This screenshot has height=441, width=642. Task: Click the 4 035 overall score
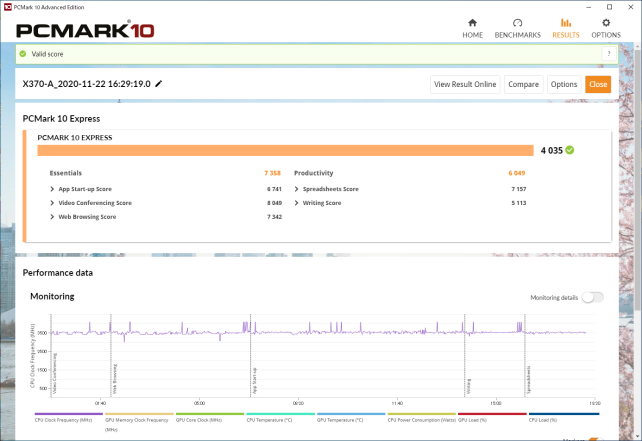tap(552, 150)
